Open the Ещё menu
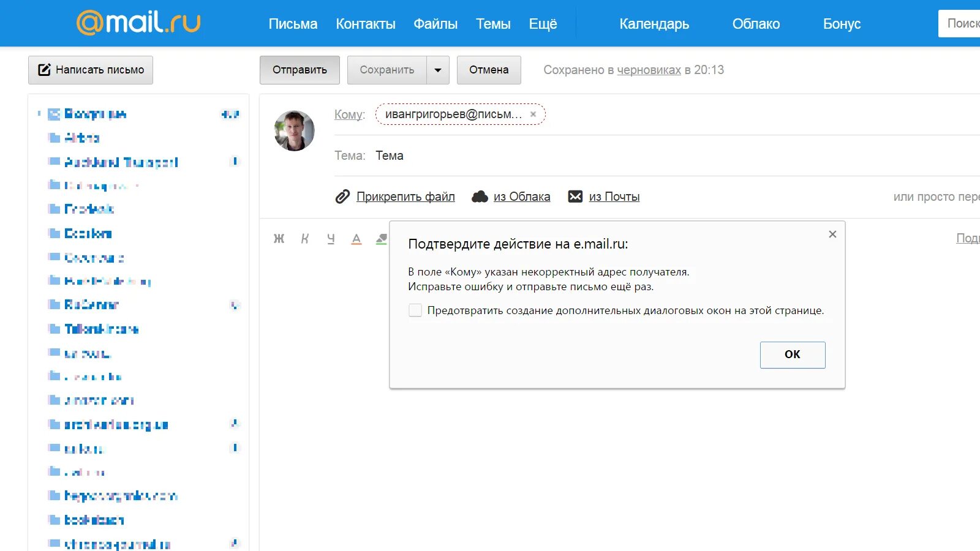 point(543,23)
